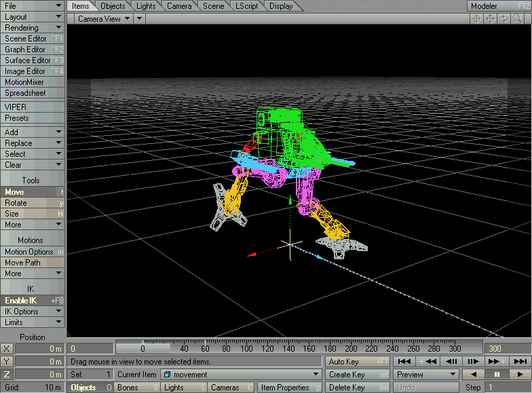Click the last frame field showing 300
This screenshot has height=393, width=532.
pos(508,349)
